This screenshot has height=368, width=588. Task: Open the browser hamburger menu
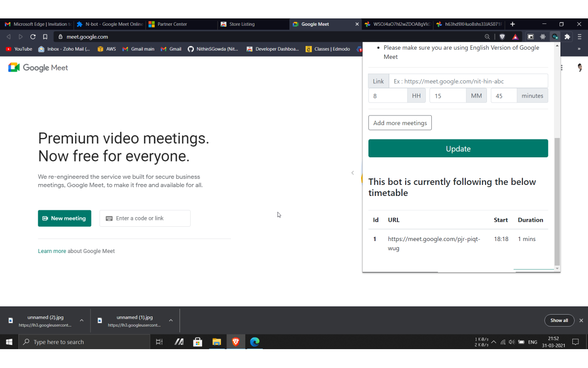click(x=580, y=37)
